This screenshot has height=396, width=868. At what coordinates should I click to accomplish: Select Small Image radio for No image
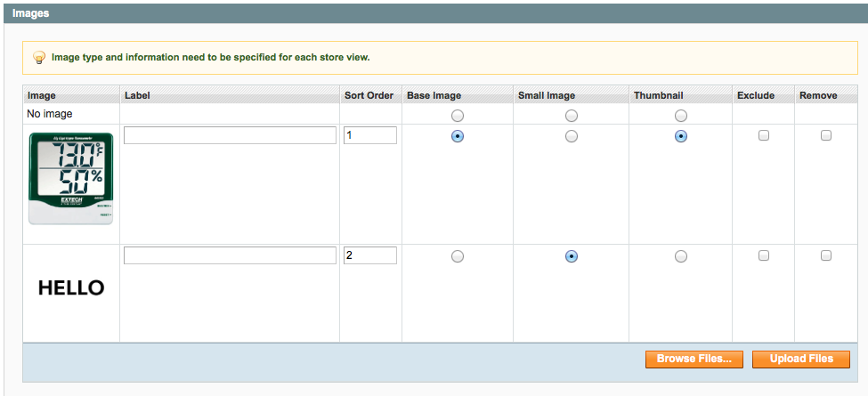click(x=572, y=116)
